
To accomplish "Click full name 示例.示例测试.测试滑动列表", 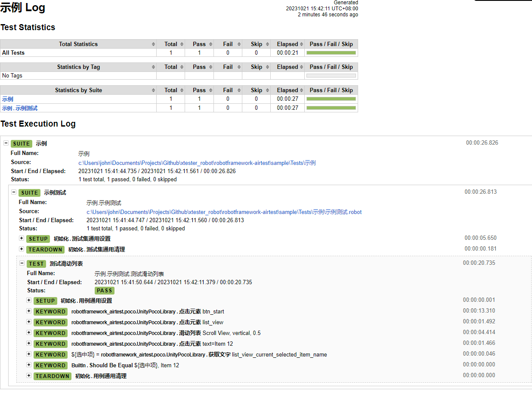I will click(129, 274).
